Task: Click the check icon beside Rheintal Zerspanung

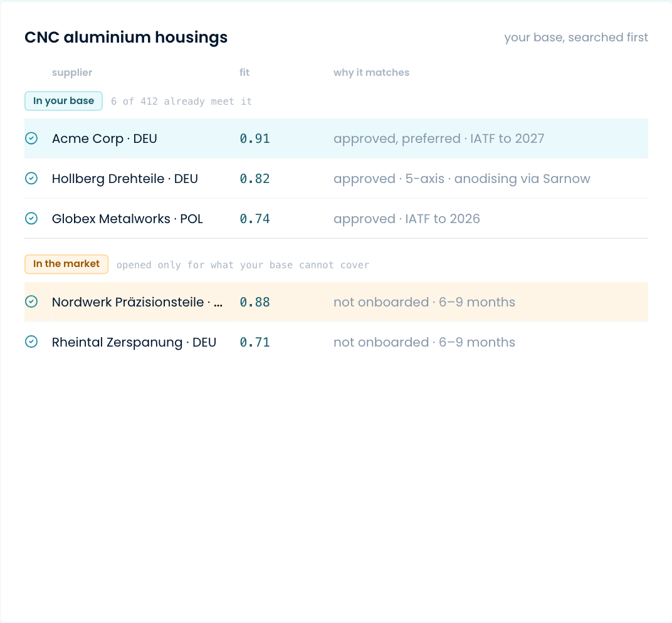Action: tap(31, 342)
